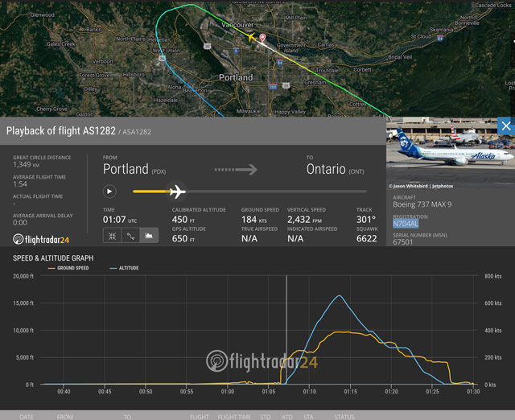
Task: Toggle the speed and altitude graph icon
Action: tap(148, 236)
